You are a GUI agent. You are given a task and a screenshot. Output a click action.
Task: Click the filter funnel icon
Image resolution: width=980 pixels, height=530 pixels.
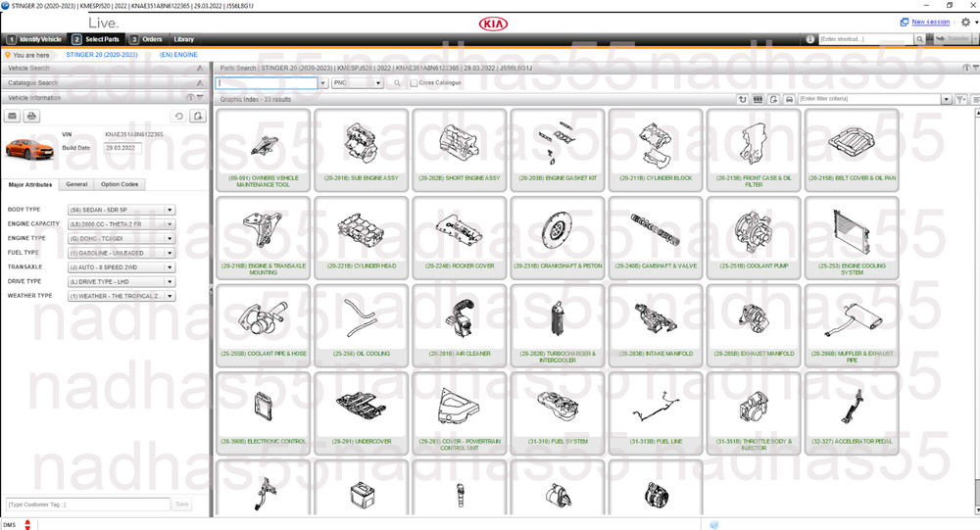[960, 99]
